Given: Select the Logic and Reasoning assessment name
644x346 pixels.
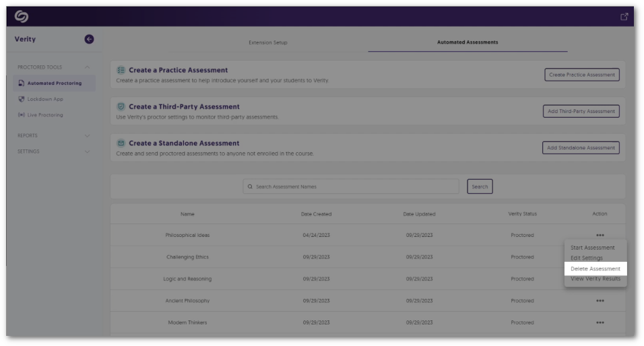Looking at the screenshot, I should pos(187,279).
